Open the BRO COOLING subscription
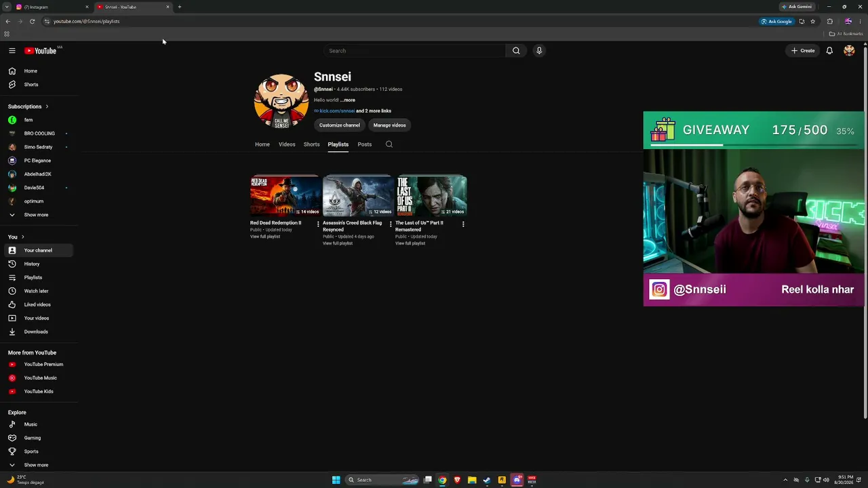Viewport: 868px width, 488px height. click(x=39, y=134)
